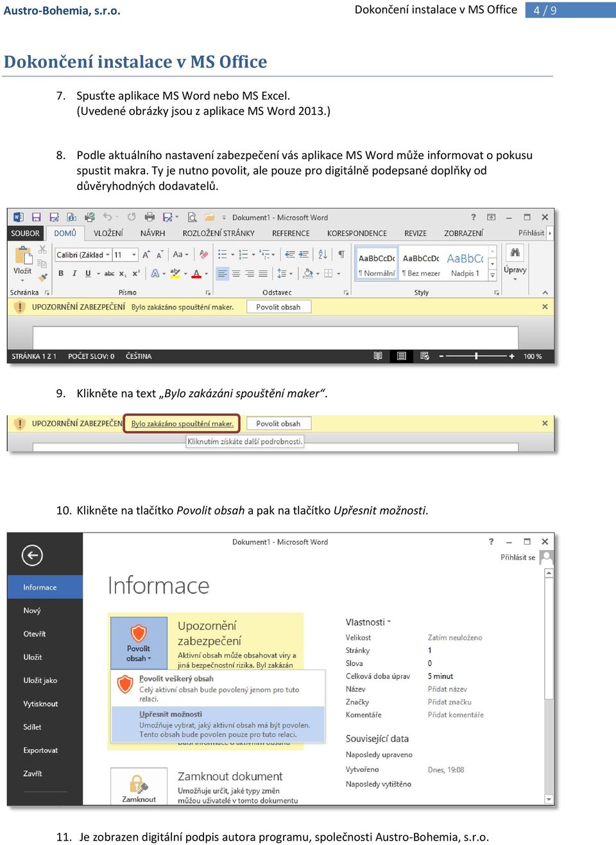Click the multilevel list icon

click(x=264, y=255)
